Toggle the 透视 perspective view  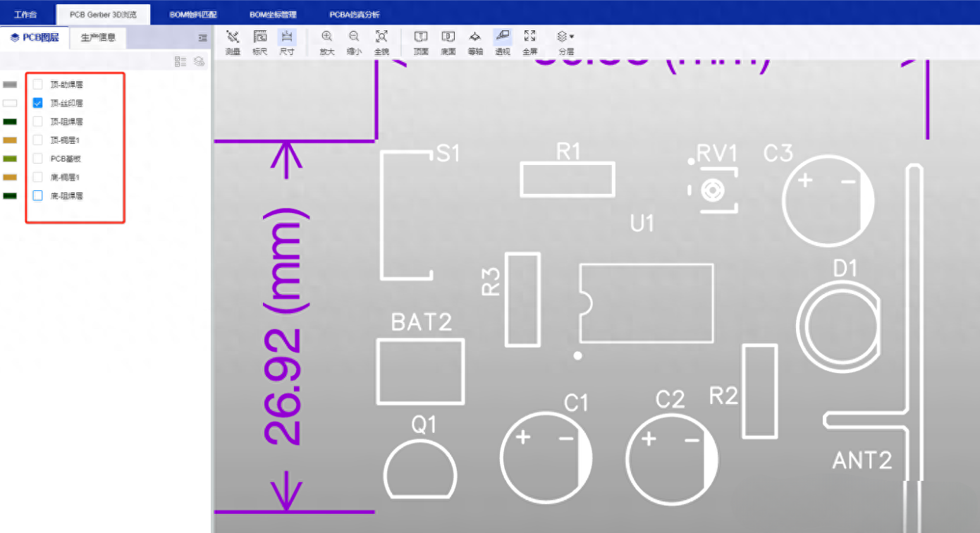[503, 42]
